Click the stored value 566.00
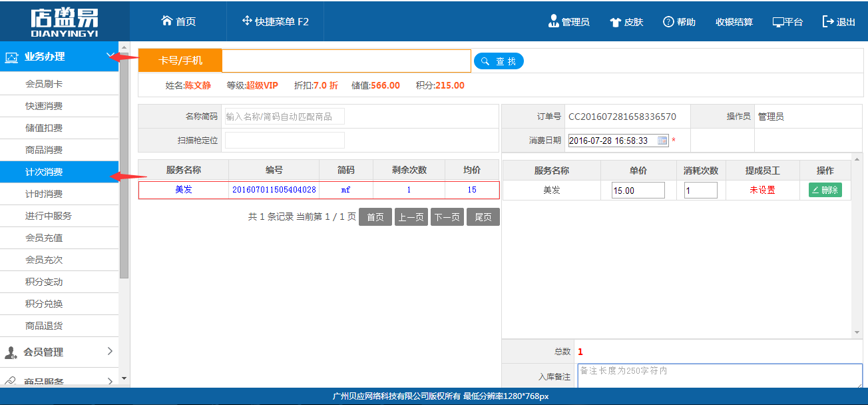This screenshot has width=868, height=405. [385, 85]
